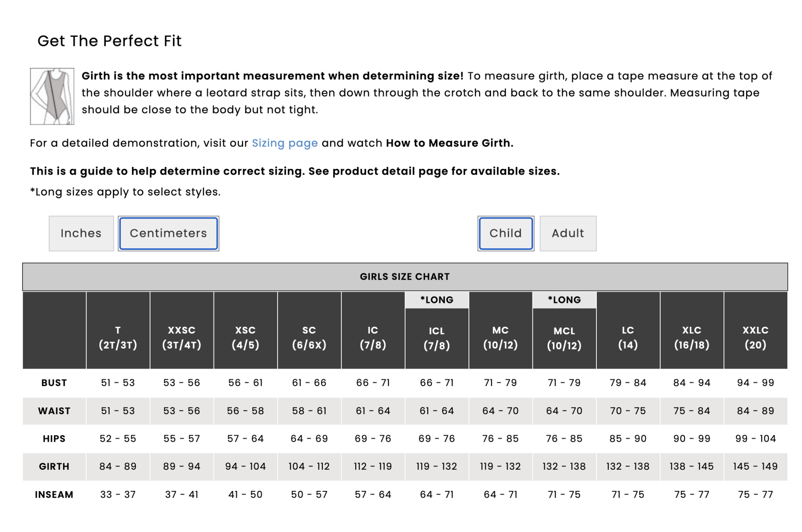
Task: Select the ICL (7/8) long size header
Action: (x=437, y=338)
